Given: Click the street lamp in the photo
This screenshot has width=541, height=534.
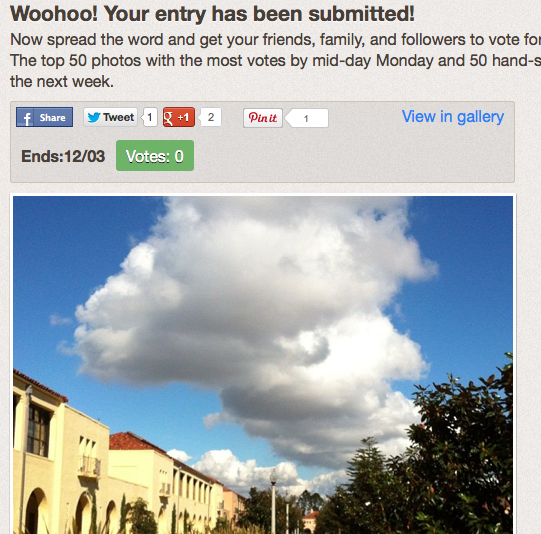Looking at the screenshot, I should pyautogui.click(x=273, y=501).
